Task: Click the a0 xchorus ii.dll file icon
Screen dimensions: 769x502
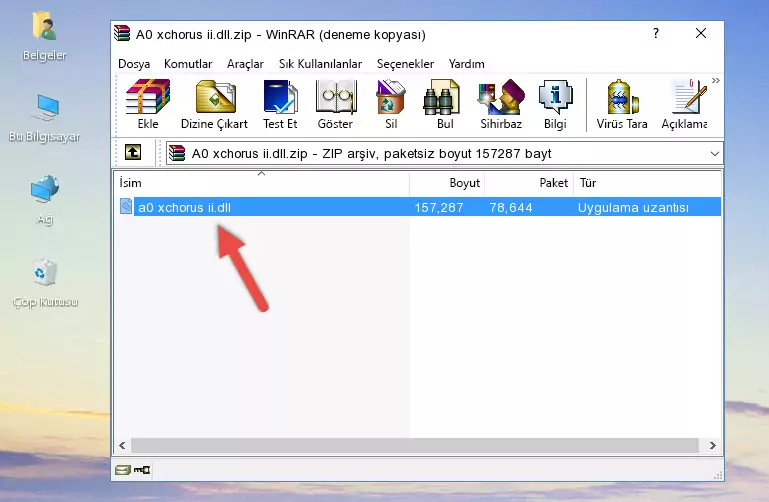Action: (126, 206)
